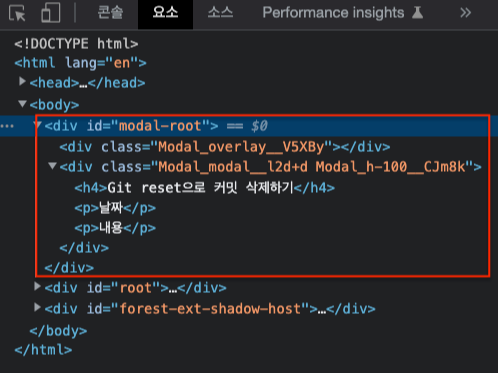Viewport: 498px width, 373px height.
Task: Select the closing </html> tag line
Action: (43, 350)
